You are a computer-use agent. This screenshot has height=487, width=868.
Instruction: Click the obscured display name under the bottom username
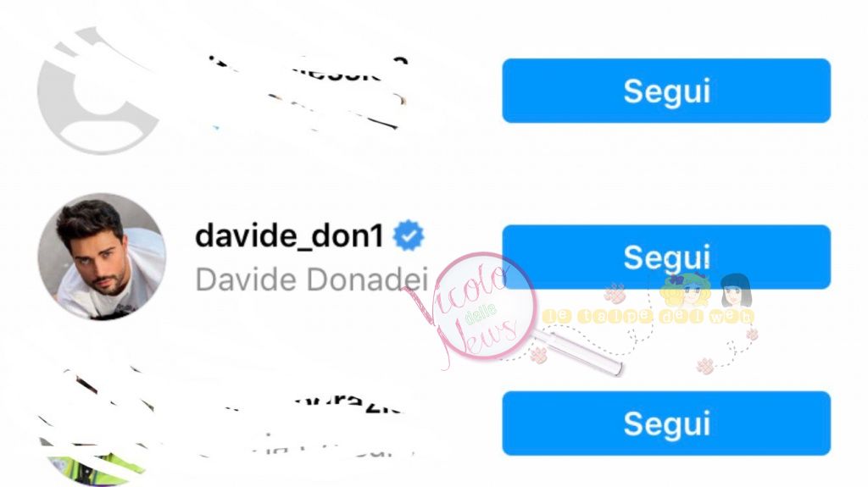point(332,450)
